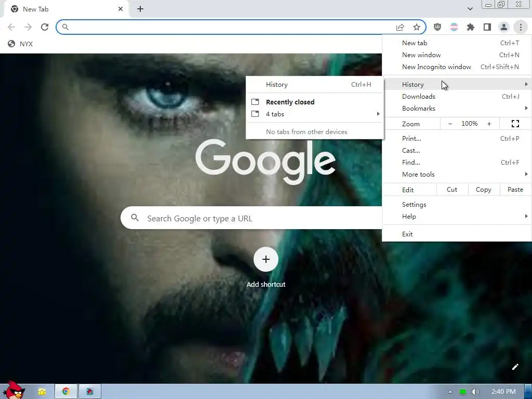532x399 pixels.
Task: Click the back navigation arrow
Action: [x=11, y=27]
